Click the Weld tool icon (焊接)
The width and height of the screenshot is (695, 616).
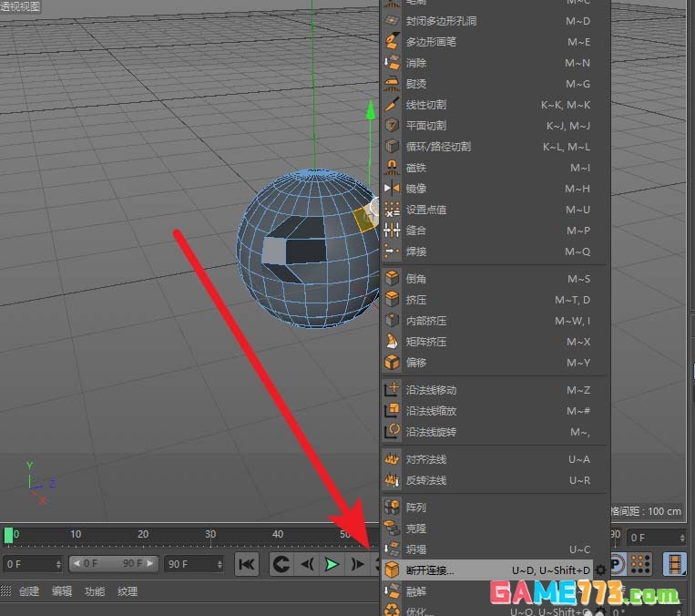[x=392, y=252]
